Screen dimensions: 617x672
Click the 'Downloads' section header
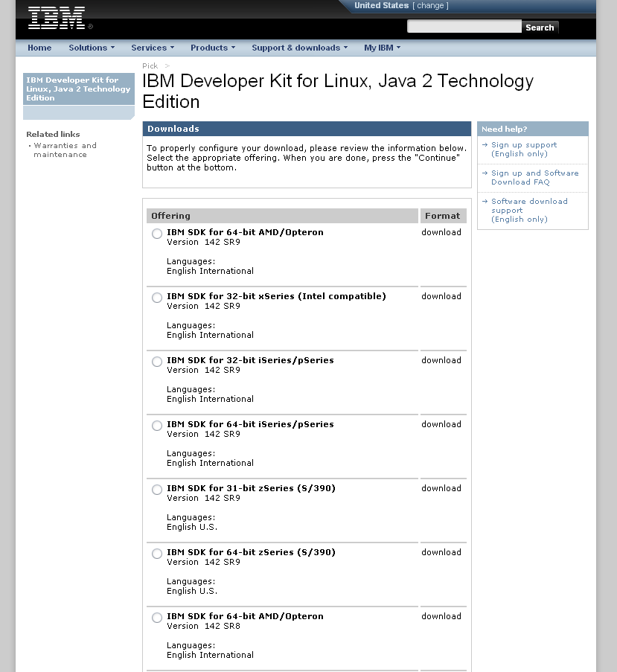click(307, 129)
